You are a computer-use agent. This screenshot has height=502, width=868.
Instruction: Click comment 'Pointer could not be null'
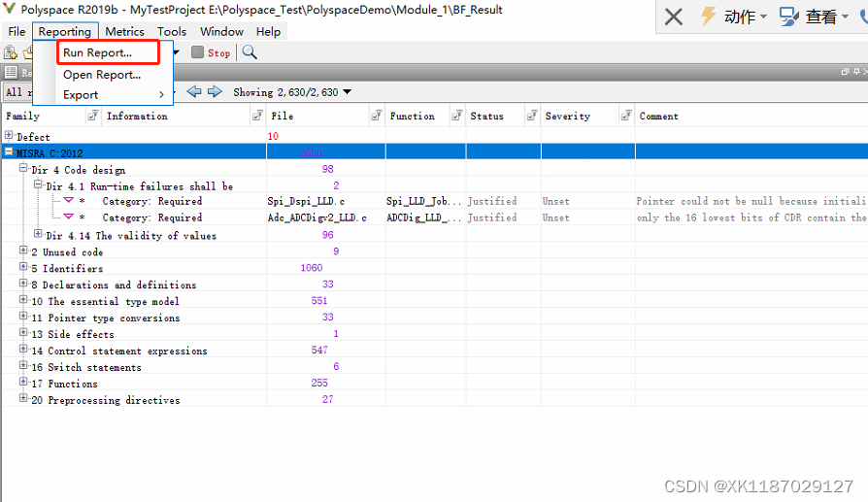tap(751, 201)
